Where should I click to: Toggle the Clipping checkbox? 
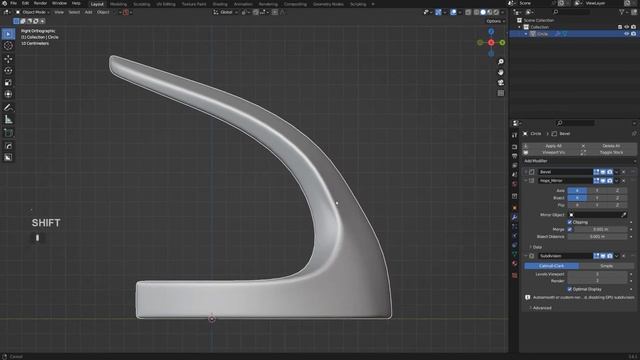(570, 222)
